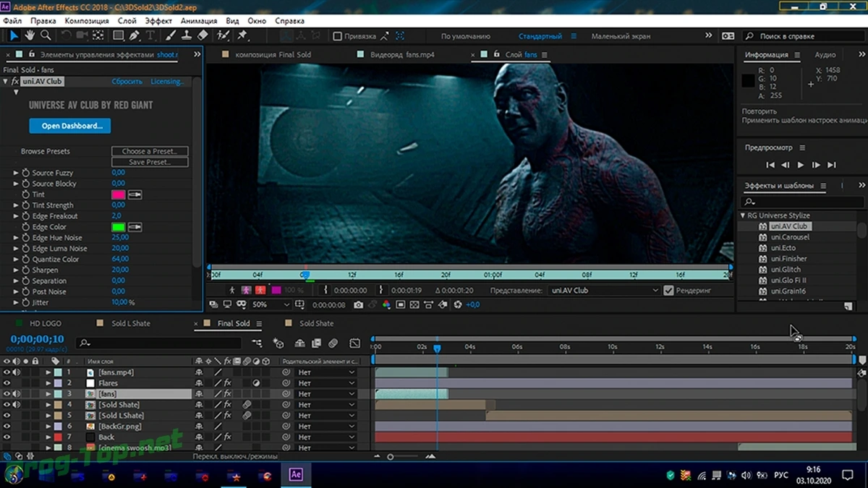Click the Сбросить reset link
Screen dimensions: 868x488
coord(127,82)
